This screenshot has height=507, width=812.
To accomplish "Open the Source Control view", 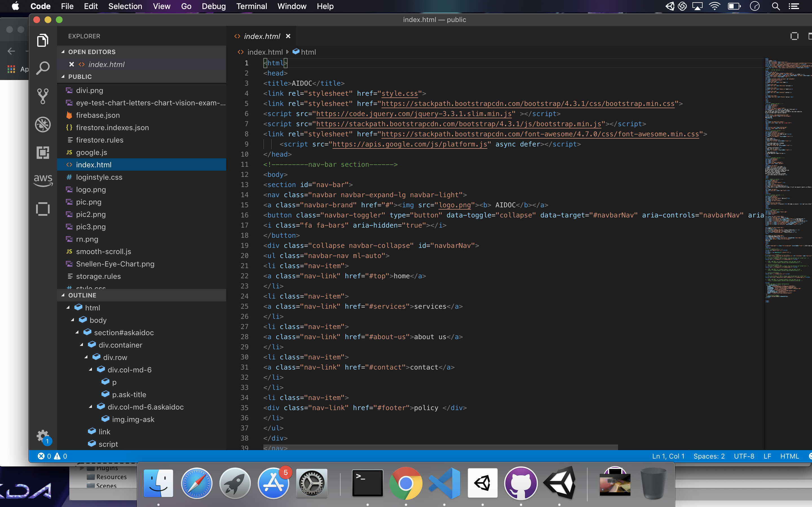I will tap(43, 97).
